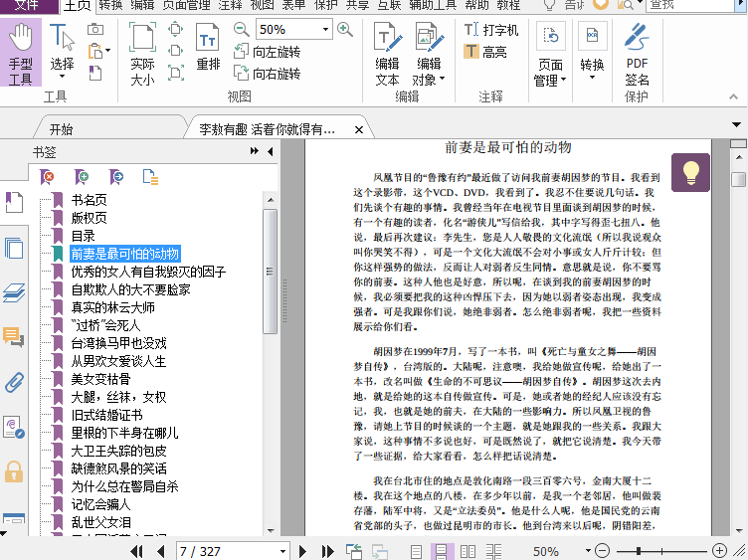
Task: Open the digital signatures panel icon
Action: click(14, 428)
